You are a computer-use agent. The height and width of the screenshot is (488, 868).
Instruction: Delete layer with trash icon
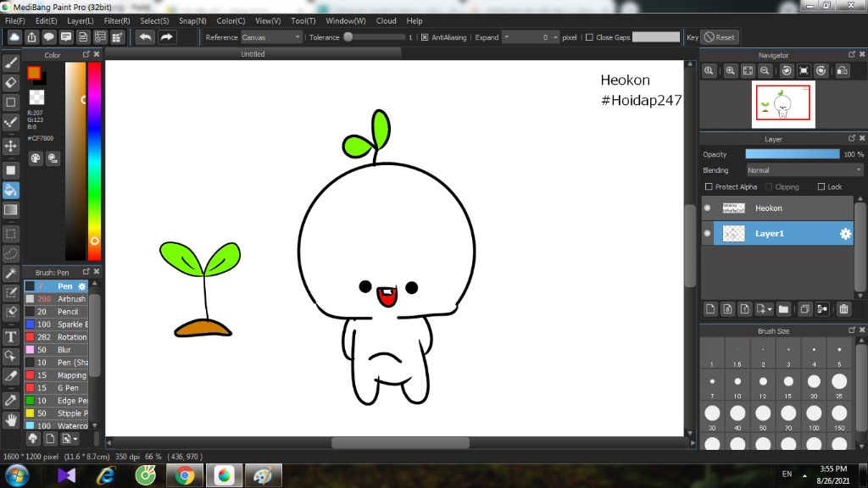843,309
